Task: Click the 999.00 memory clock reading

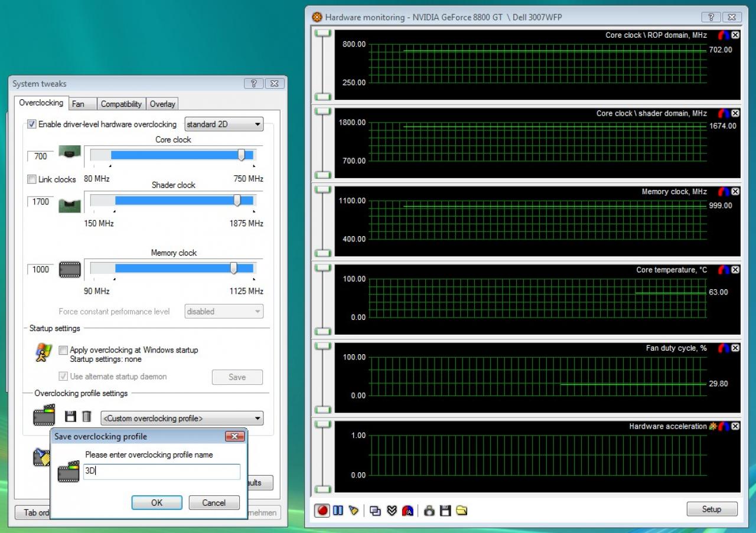Action: (x=721, y=206)
